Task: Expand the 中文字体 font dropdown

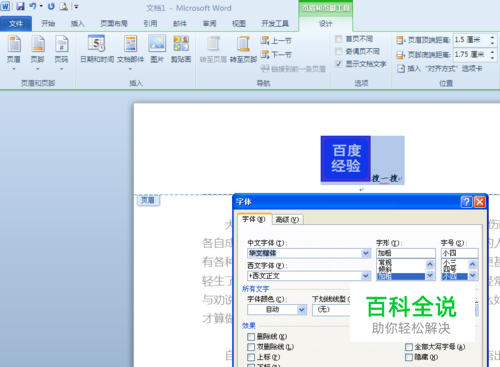Action: (x=366, y=253)
